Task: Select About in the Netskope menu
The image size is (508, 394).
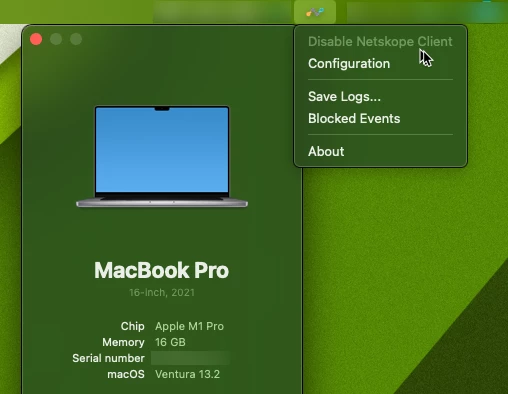Action: pyautogui.click(x=326, y=152)
